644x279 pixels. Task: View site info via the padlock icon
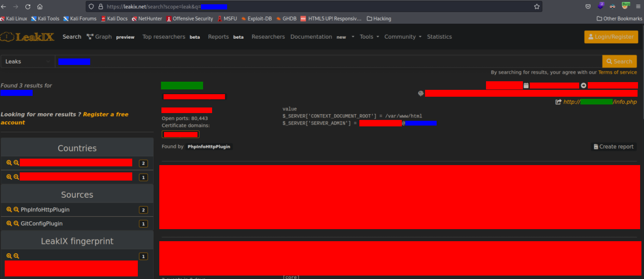[100, 6]
